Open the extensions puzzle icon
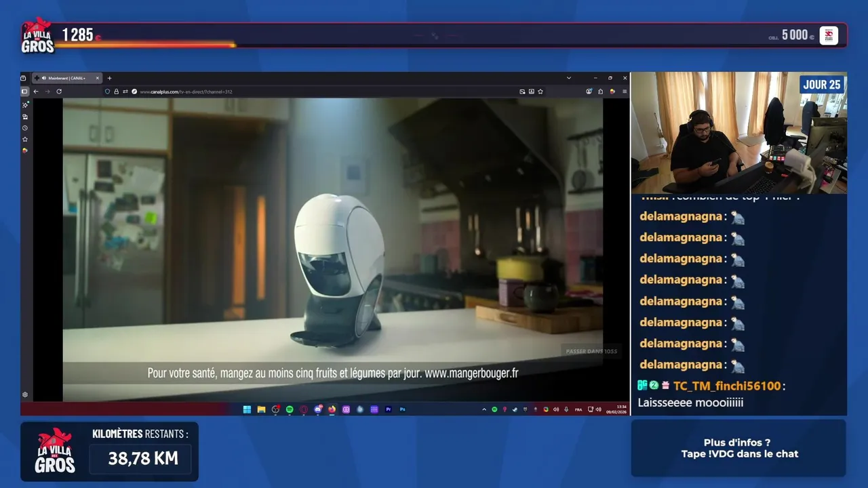The height and width of the screenshot is (488, 868). [601, 91]
